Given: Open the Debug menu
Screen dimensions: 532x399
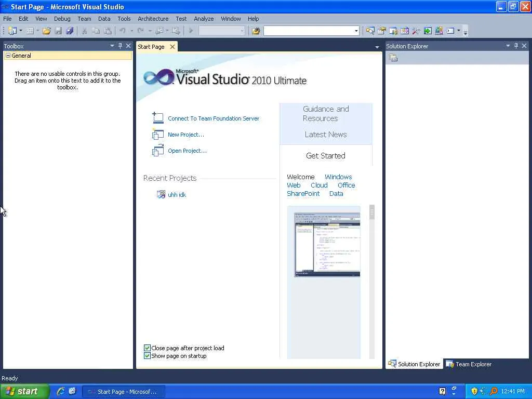Looking at the screenshot, I should [62, 19].
